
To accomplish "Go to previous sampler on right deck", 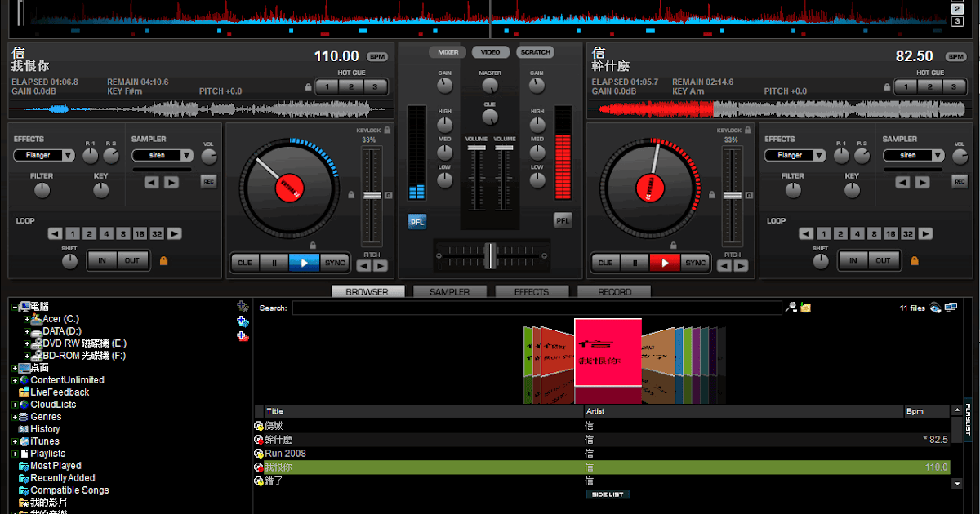I will click(x=903, y=183).
